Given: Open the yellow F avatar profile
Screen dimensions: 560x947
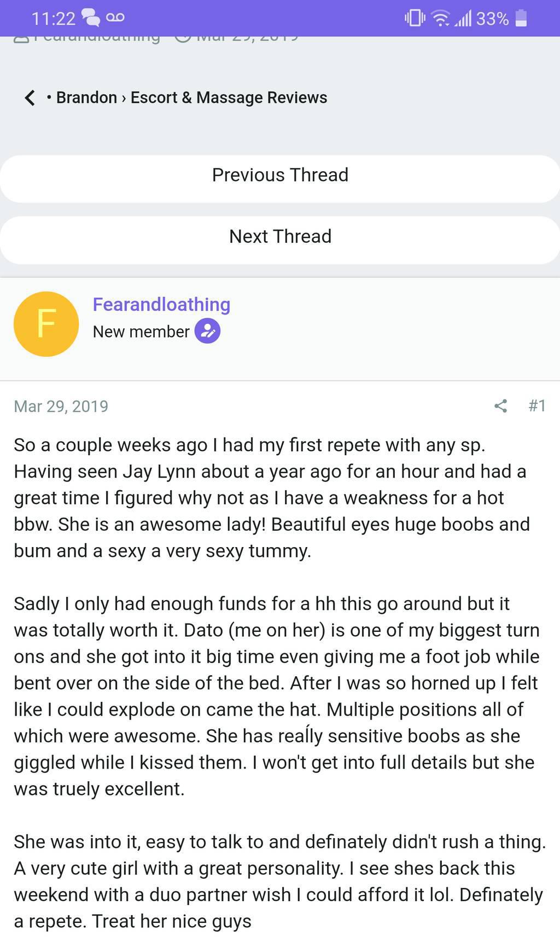Looking at the screenshot, I should point(46,324).
